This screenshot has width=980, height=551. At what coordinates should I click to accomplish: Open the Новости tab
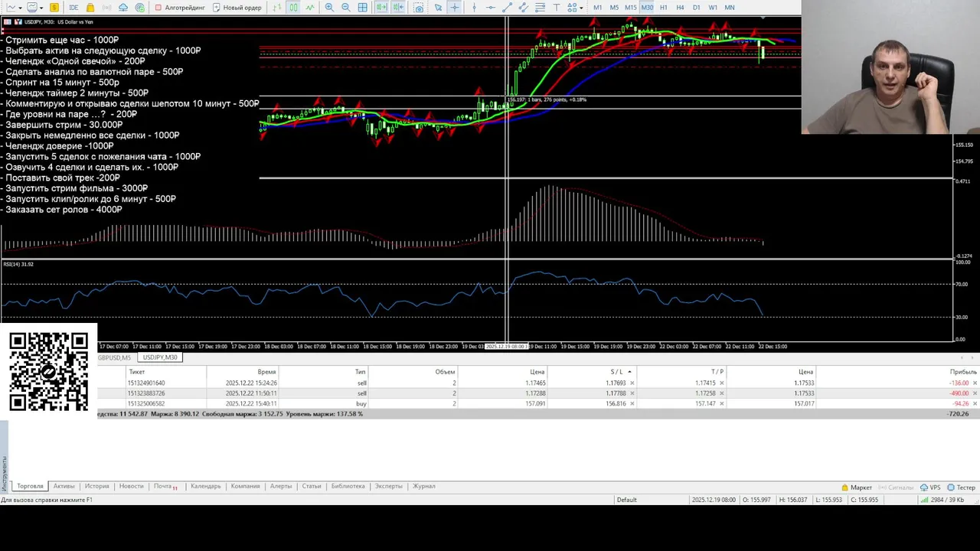point(131,487)
